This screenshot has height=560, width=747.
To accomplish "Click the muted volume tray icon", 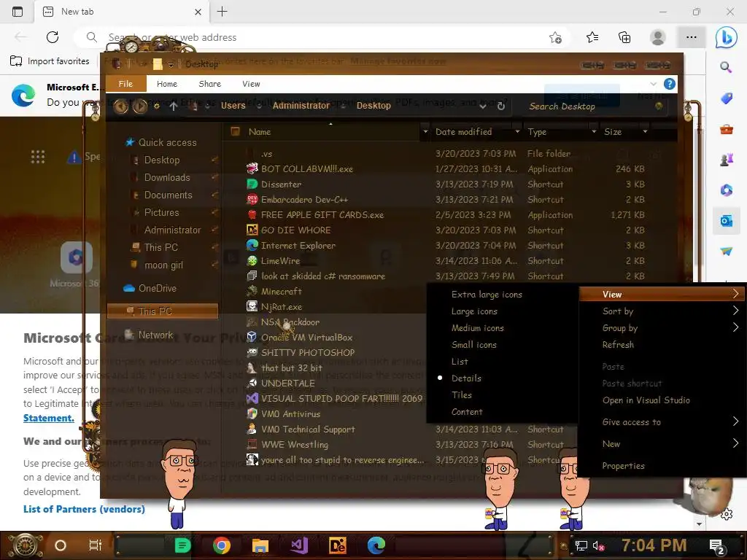I will click(598, 545).
